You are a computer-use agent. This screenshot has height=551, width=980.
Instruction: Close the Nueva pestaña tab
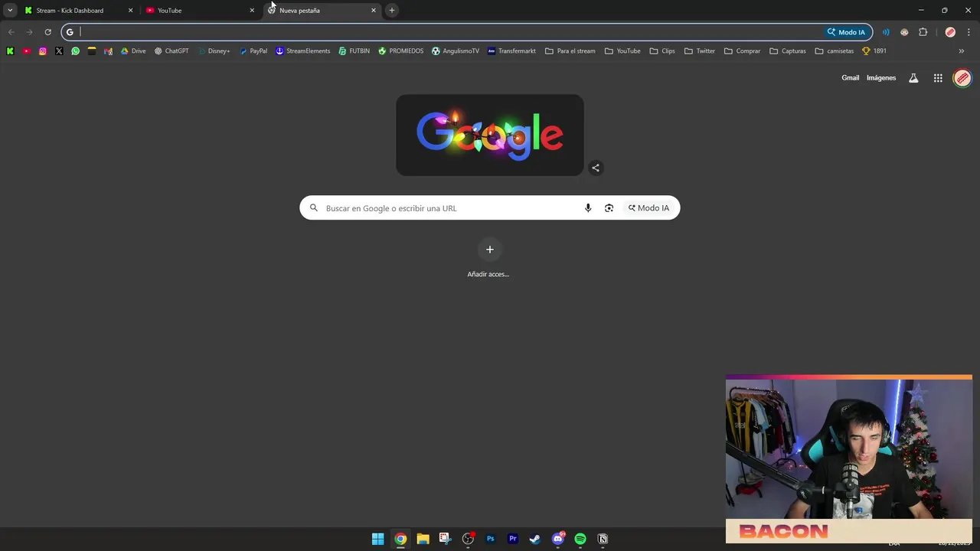point(374,11)
